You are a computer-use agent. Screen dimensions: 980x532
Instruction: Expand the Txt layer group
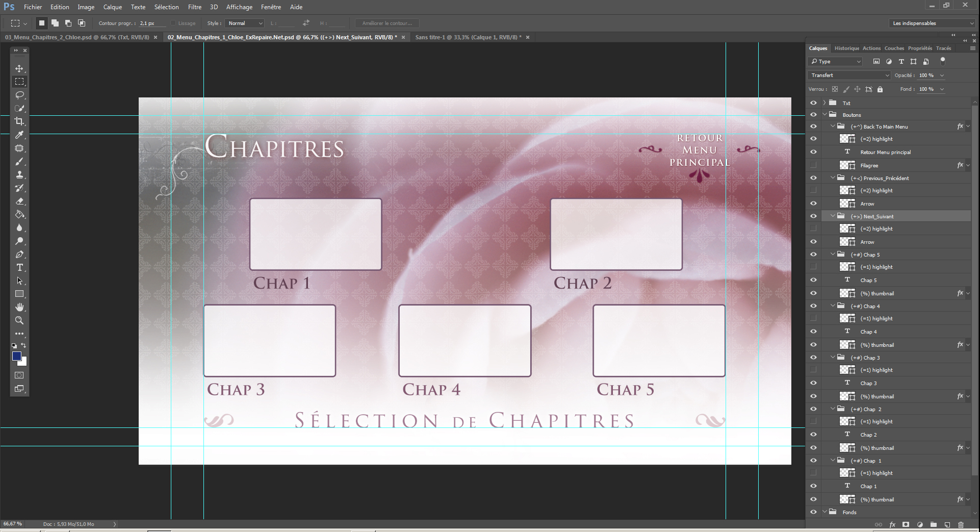pyautogui.click(x=824, y=103)
